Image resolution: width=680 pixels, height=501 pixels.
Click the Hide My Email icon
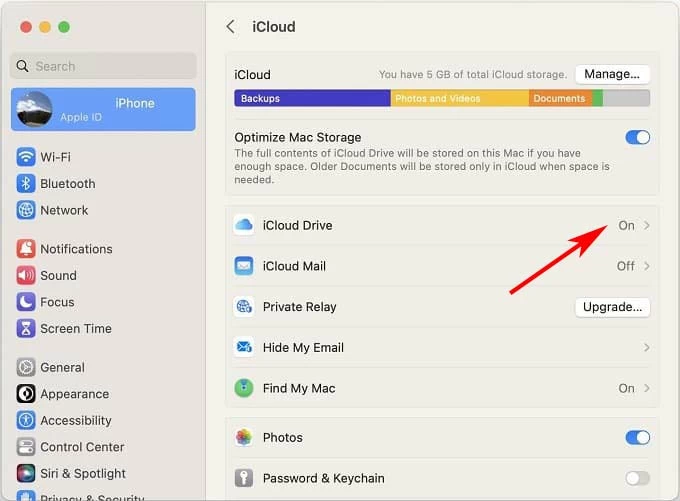(x=244, y=348)
